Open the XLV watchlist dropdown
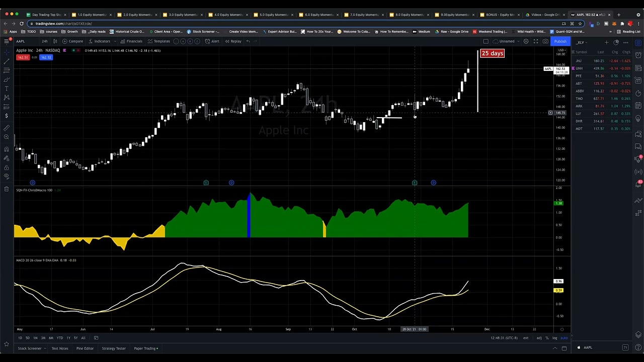Viewport: 644px width, 362px height. tap(581, 43)
